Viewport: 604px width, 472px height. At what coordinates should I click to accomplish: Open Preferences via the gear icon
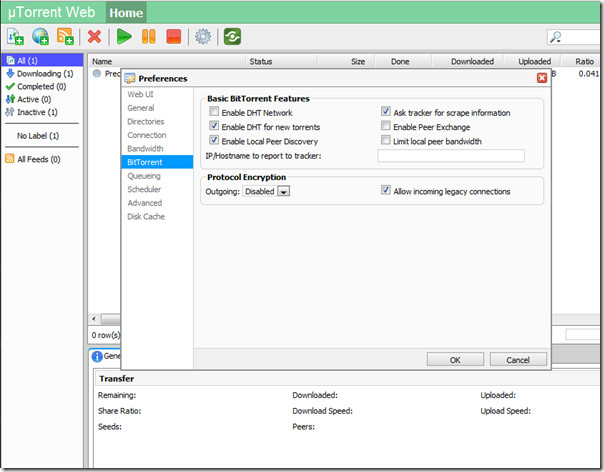[x=203, y=37]
